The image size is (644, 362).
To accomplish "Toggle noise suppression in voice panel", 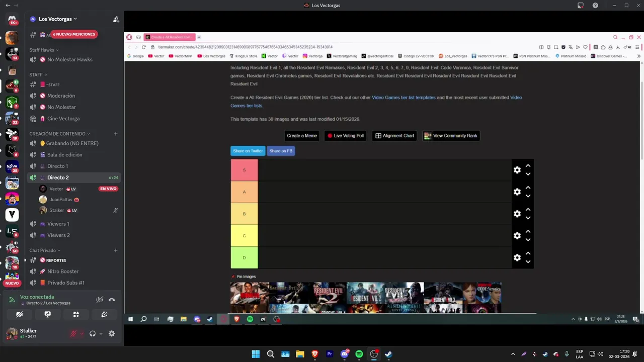I will click(x=100, y=300).
